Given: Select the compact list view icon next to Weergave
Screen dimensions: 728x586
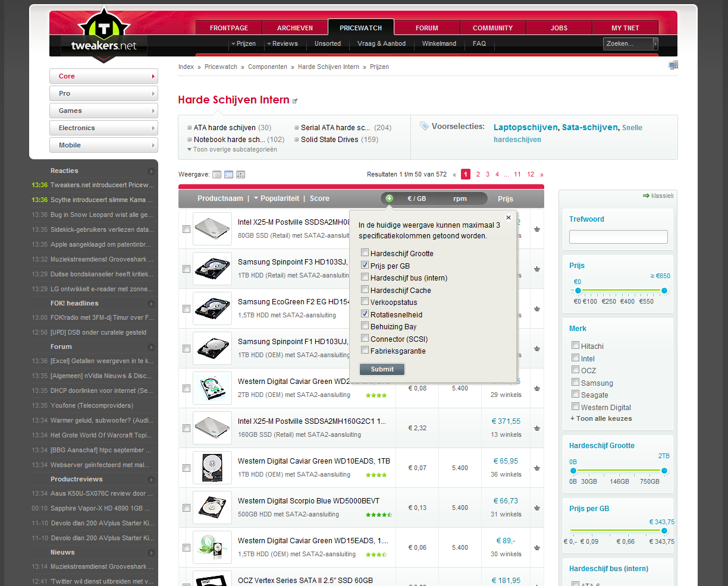Looking at the screenshot, I should (x=217, y=175).
